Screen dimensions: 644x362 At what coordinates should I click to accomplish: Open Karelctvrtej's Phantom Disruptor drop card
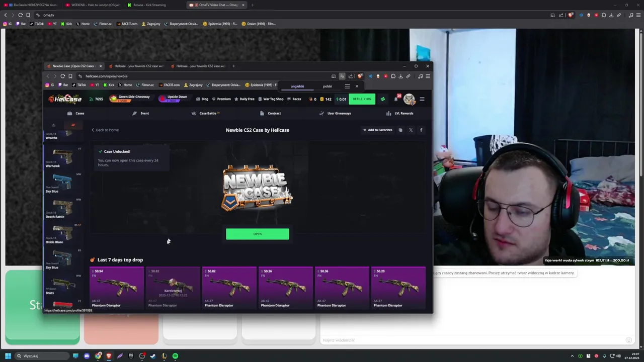click(173, 288)
